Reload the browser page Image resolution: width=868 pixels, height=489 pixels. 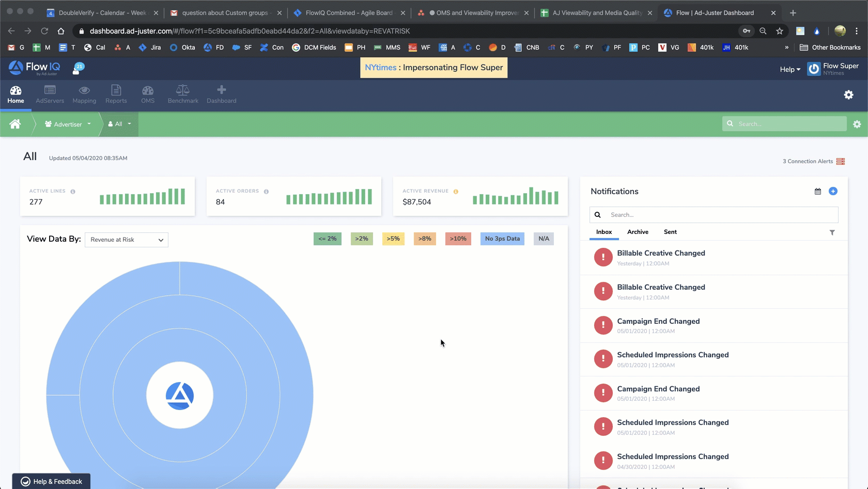[44, 31]
